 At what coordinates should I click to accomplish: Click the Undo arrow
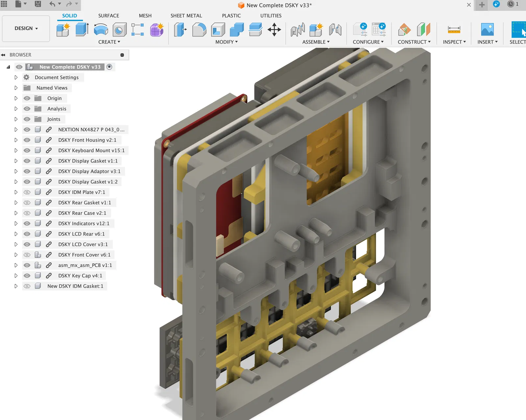click(52, 4)
